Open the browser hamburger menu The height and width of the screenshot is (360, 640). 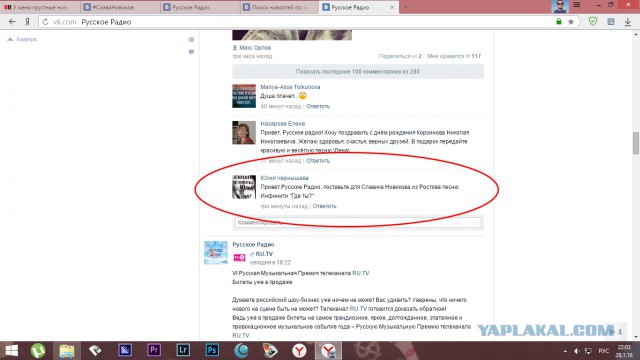(x=577, y=5)
